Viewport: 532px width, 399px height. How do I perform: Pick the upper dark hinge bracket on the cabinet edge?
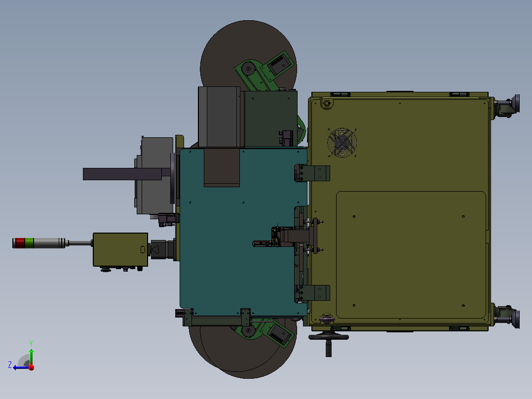point(312,173)
